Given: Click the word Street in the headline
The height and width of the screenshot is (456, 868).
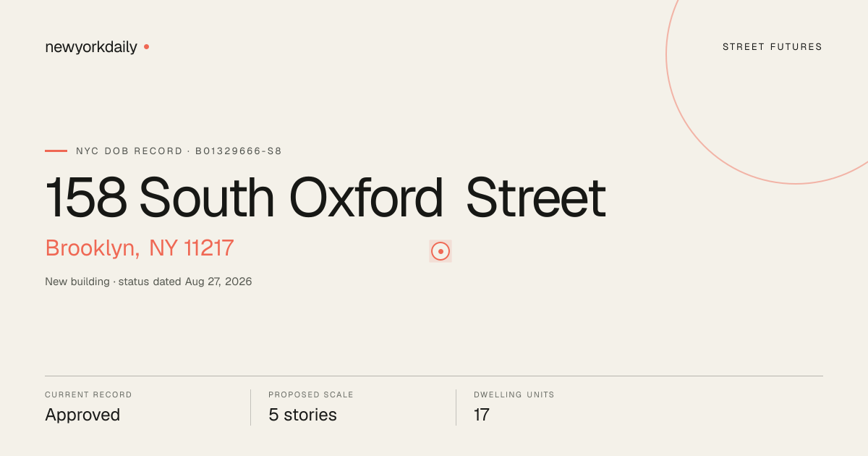Looking at the screenshot, I should (x=536, y=198).
